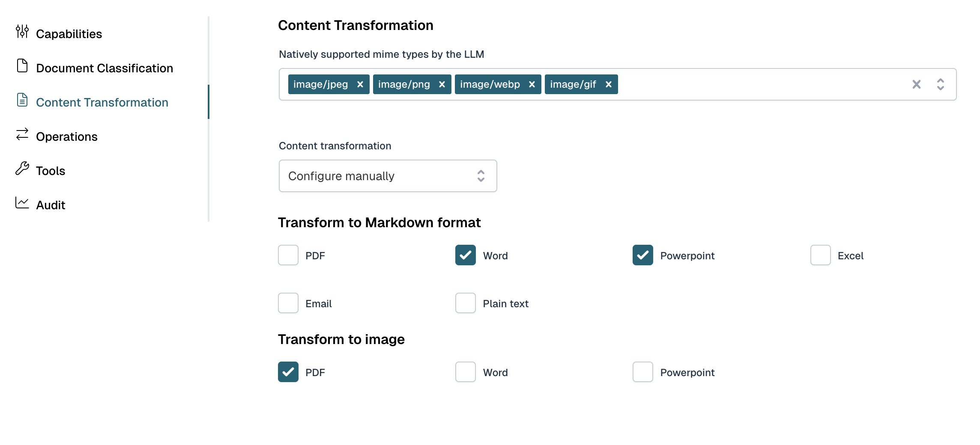The image size is (980, 445).
Task: Disable PDF under Transform to image
Action: (288, 372)
